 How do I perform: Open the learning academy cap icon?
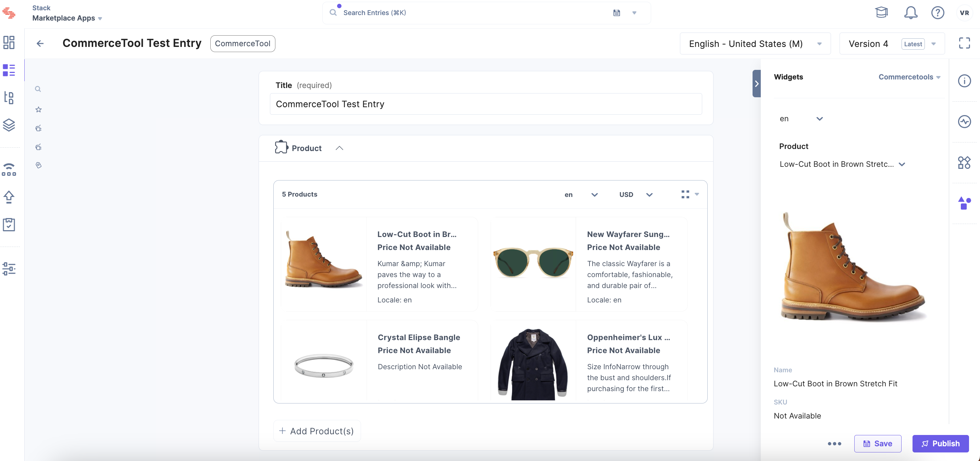coord(881,13)
